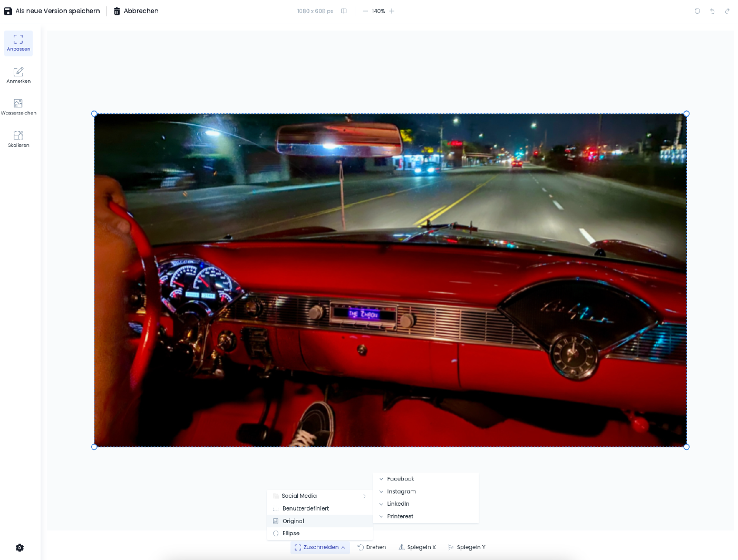
Task: Click the reset/revert icon at top right
Action: (x=697, y=11)
